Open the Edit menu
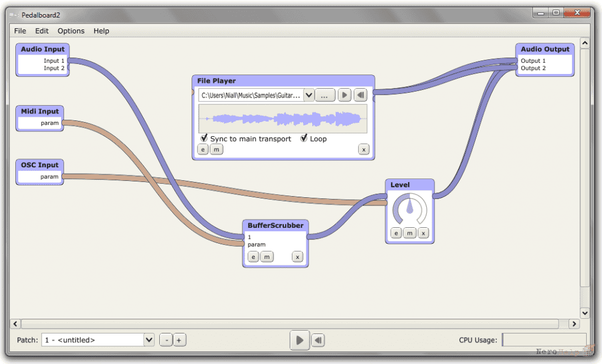 point(42,31)
